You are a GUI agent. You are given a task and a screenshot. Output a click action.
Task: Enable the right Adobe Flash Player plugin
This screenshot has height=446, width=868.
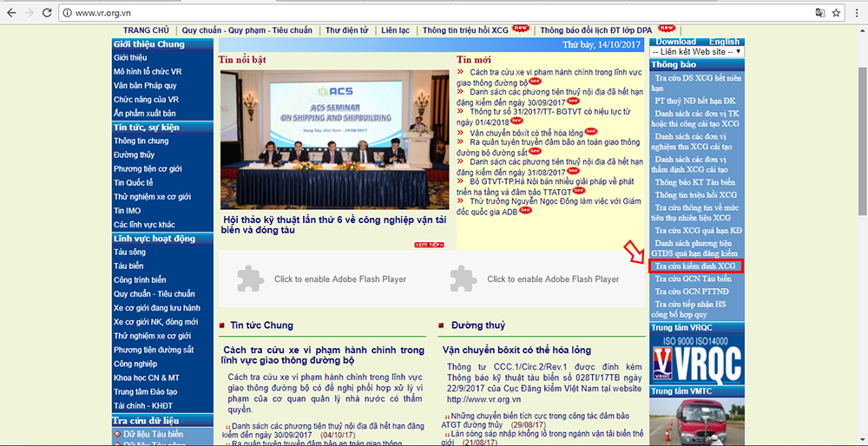coord(537,279)
